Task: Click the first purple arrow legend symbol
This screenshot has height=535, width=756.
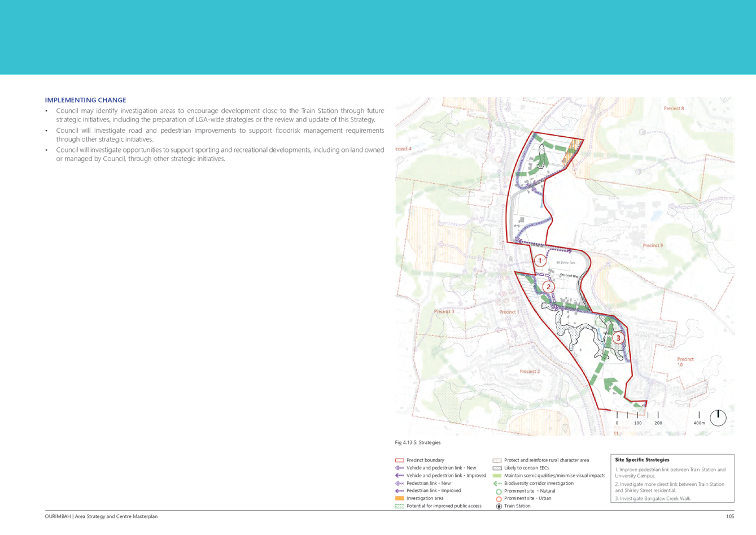Action: pyautogui.click(x=399, y=468)
